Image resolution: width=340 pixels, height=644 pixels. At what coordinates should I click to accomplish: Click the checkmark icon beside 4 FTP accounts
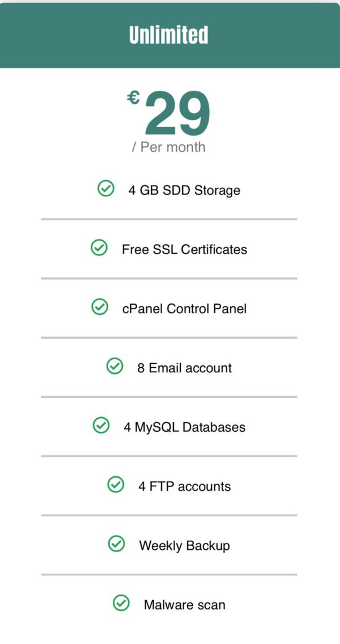[x=116, y=485]
